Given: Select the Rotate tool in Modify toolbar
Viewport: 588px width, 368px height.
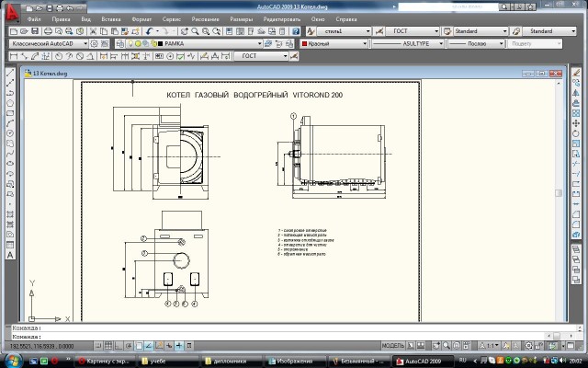Looking at the screenshot, I should (576, 133).
